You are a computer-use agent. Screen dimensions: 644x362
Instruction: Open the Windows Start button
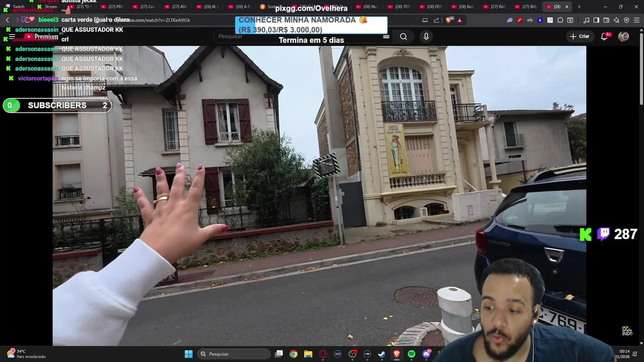tap(188, 354)
